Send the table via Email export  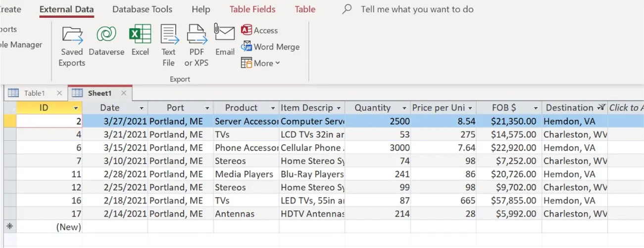pos(225,41)
